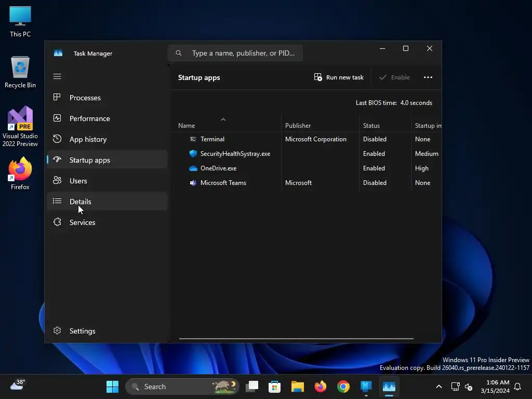The height and width of the screenshot is (399, 532).
Task: Open the weather widget showing 38°
Action: pos(18,385)
